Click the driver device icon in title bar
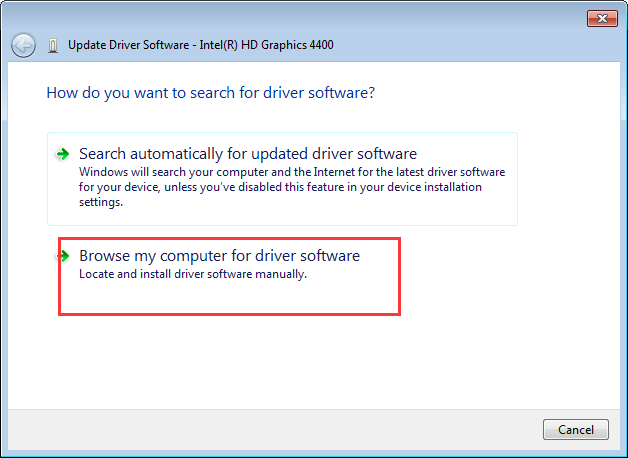The height and width of the screenshot is (458, 628). 52,45
